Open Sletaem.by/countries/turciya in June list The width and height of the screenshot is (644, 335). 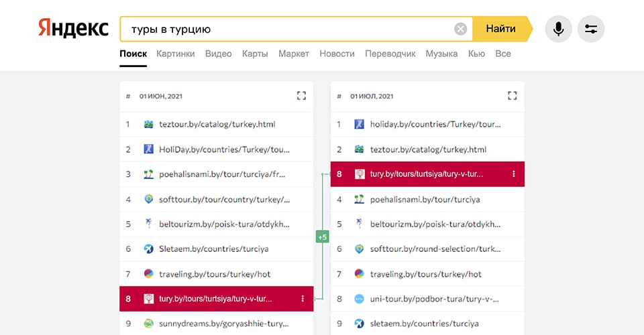(214, 249)
